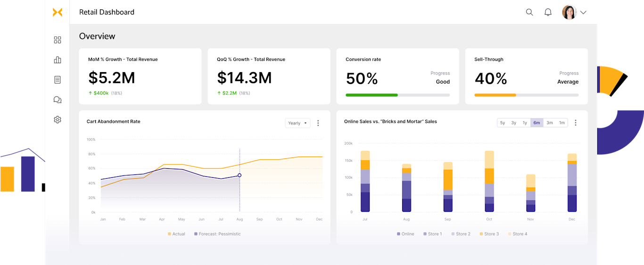
Task: Open the chat messages sidebar icon
Action: 58,99
